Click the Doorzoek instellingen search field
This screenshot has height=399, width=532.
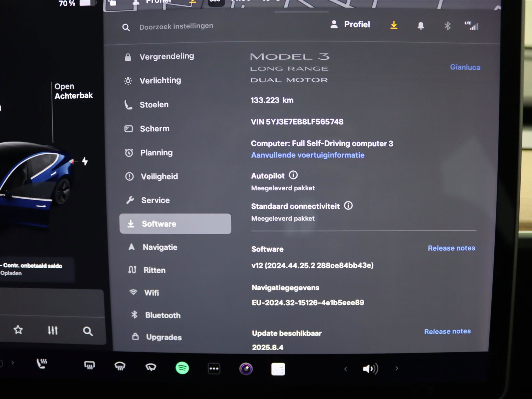[x=176, y=27]
